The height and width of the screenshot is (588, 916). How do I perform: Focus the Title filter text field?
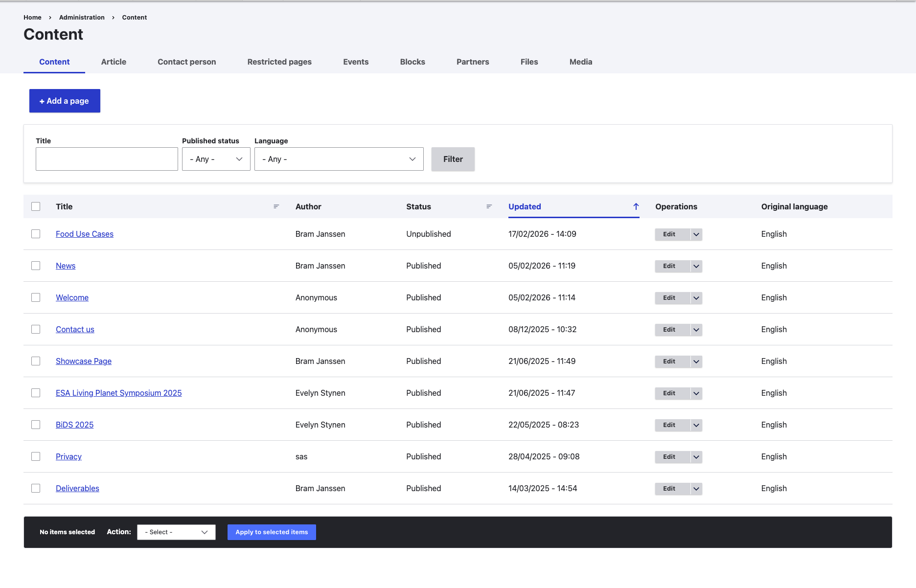coord(107,159)
